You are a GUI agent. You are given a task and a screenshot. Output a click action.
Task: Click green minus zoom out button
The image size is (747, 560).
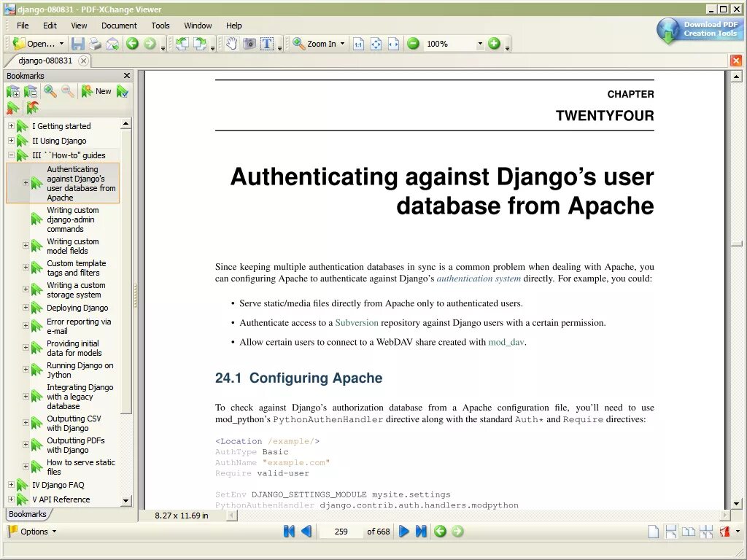tap(414, 44)
